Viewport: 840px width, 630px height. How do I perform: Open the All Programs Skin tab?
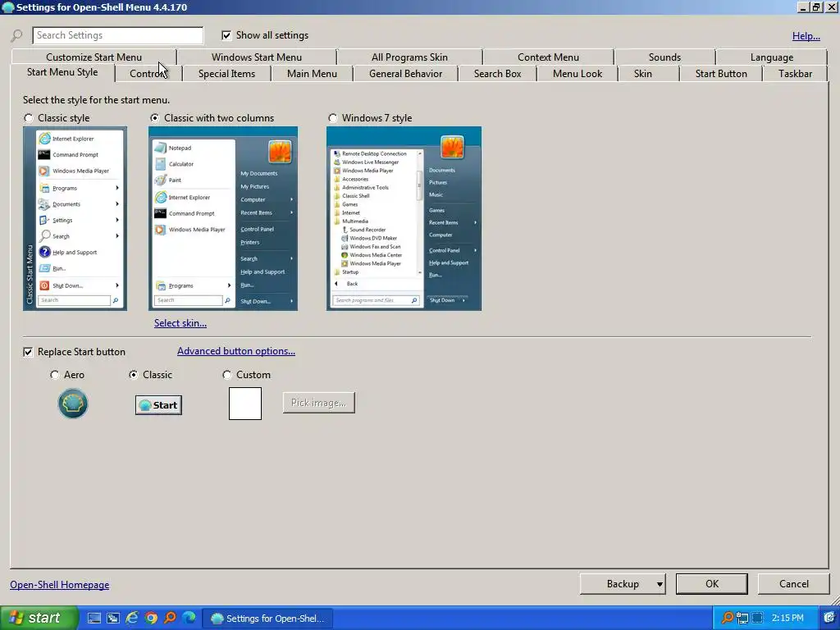[x=410, y=57]
